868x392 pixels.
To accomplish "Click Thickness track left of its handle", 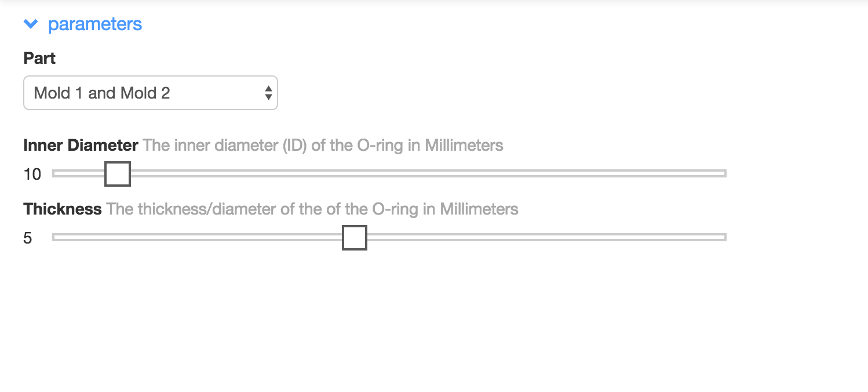I will pyautogui.click(x=197, y=237).
